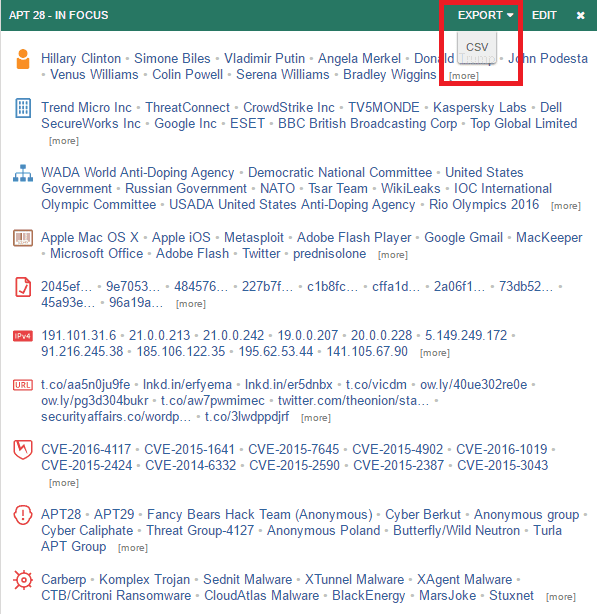This screenshot has height=614, width=597.
Task: Expand more companies under SecureWorks Inc row
Action: pyautogui.click(x=64, y=141)
